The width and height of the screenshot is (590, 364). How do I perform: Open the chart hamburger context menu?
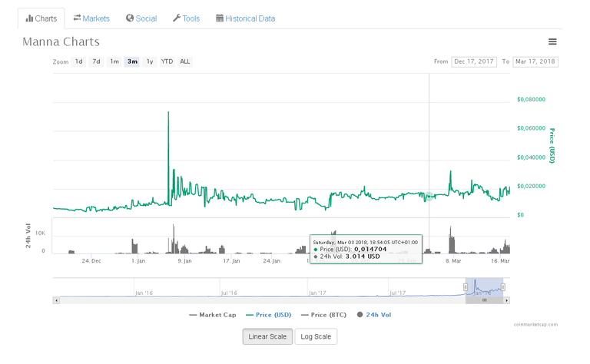pos(552,41)
